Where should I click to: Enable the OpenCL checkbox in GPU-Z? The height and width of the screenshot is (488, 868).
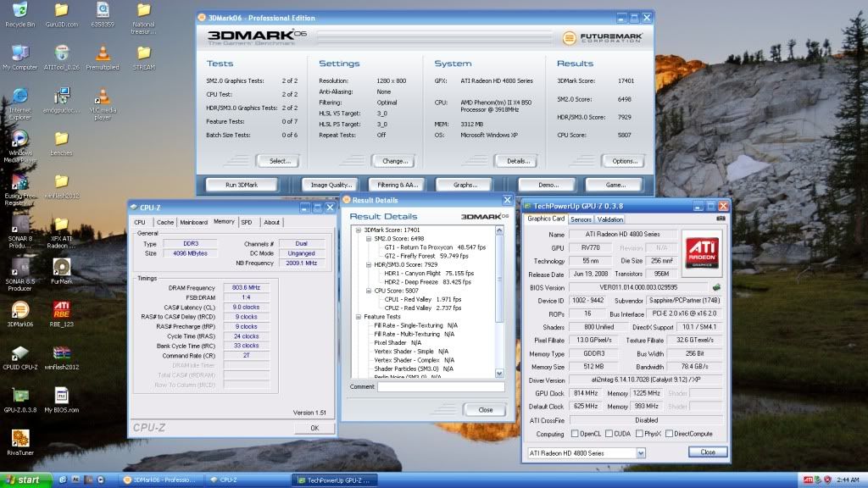click(575, 434)
